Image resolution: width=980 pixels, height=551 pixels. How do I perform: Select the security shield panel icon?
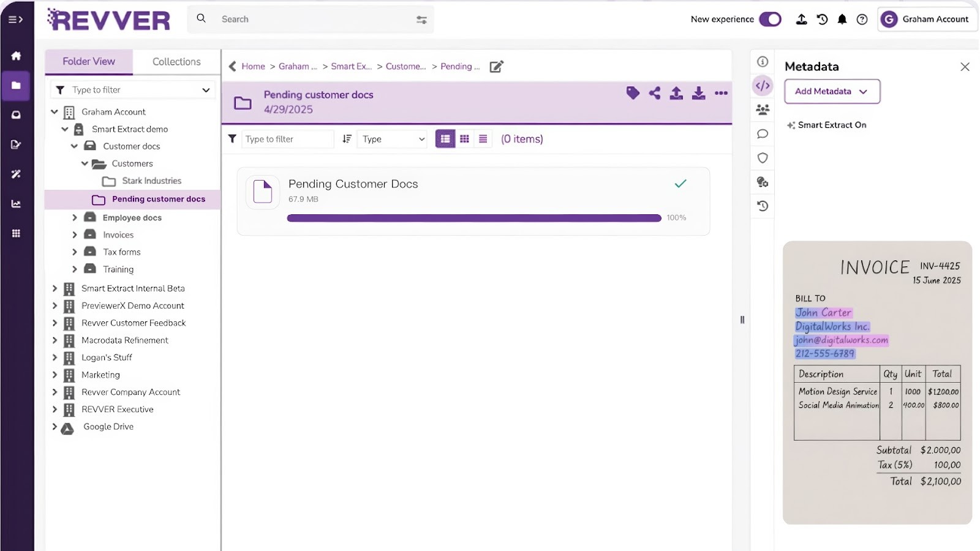[762, 158]
